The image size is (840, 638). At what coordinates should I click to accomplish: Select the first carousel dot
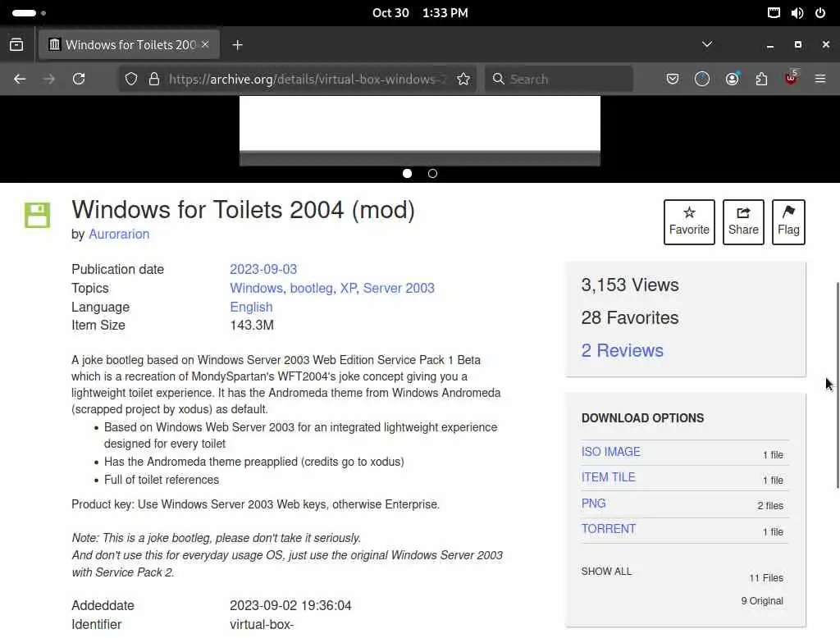[407, 174]
